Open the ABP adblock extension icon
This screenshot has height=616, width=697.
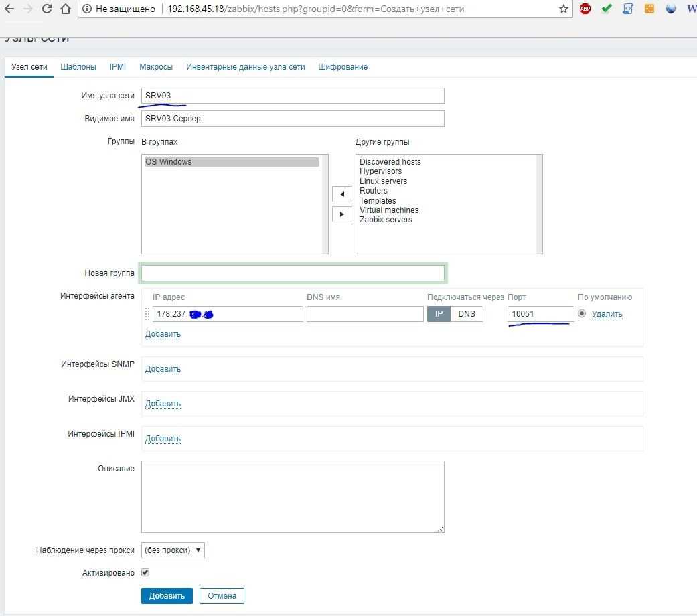pos(585,9)
